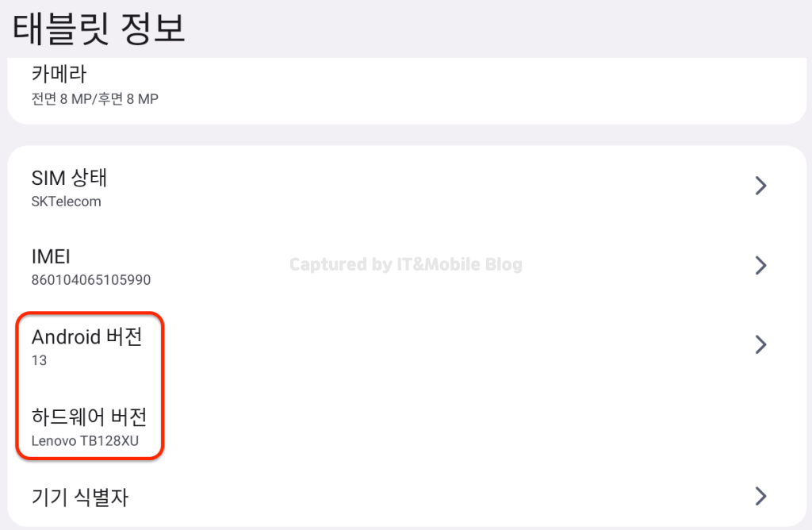Tap Android version number 13

(x=39, y=360)
